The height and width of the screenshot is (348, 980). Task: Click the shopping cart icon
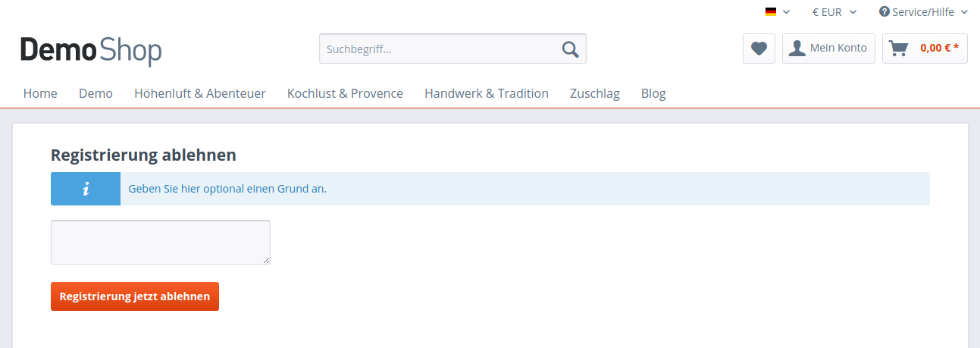coord(899,49)
